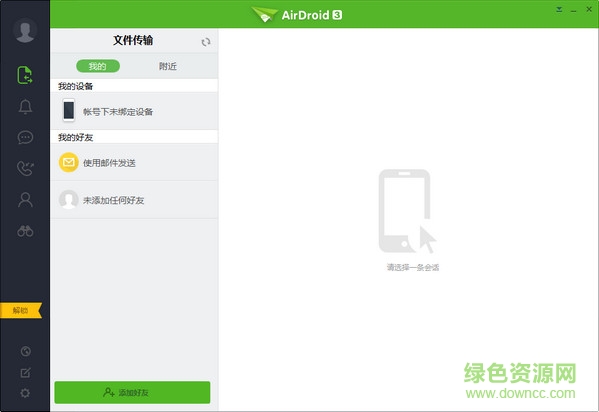Click the 我的设备 section header
The image size is (599, 412).
[x=134, y=86]
